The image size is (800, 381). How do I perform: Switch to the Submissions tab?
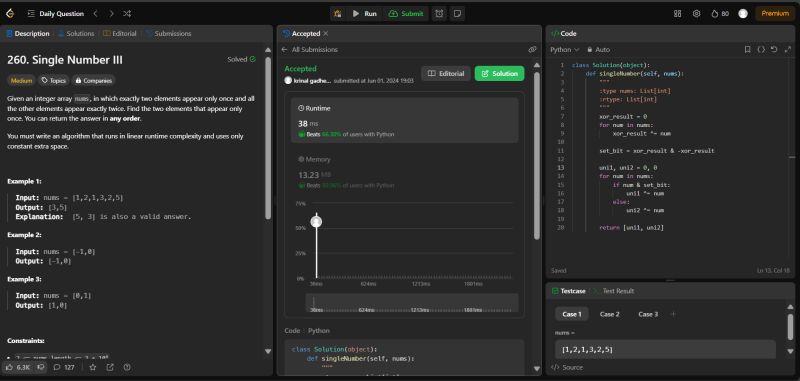coord(168,34)
